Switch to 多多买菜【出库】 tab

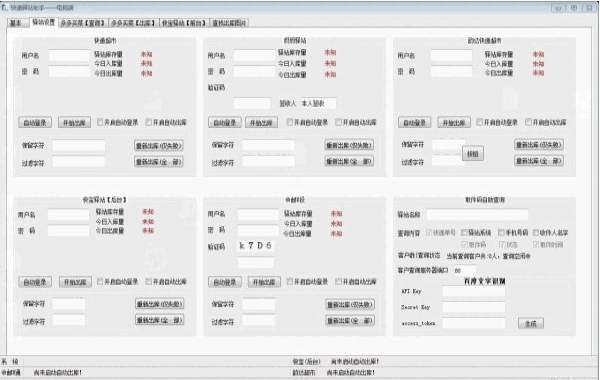pyautogui.click(x=134, y=23)
